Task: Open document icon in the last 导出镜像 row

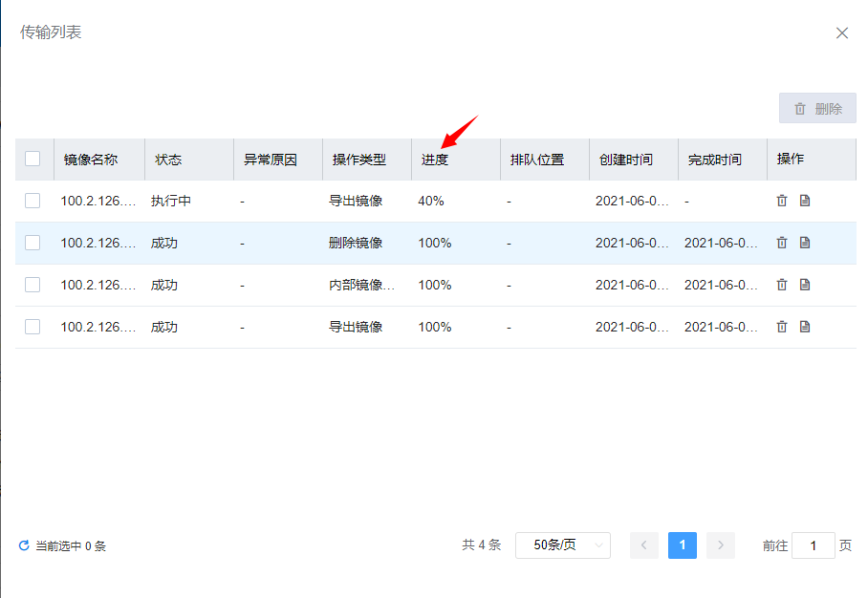Action: pyautogui.click(x=805, y=327)
